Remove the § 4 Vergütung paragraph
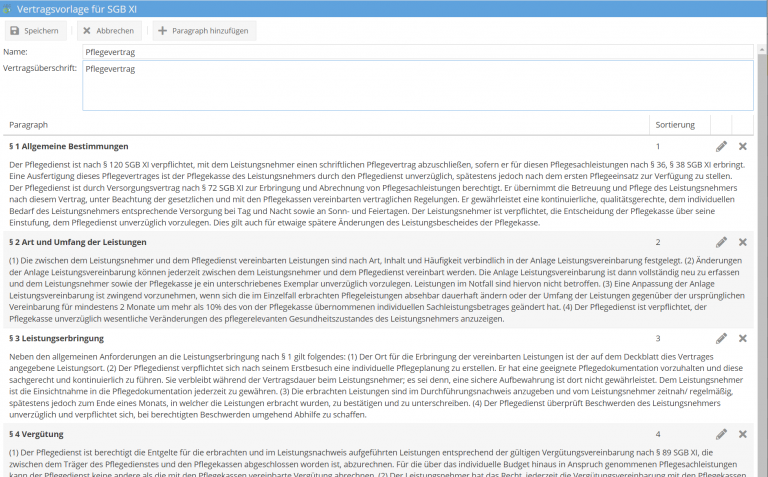Viewport: 768px width, 477px height. pos(743,434)
